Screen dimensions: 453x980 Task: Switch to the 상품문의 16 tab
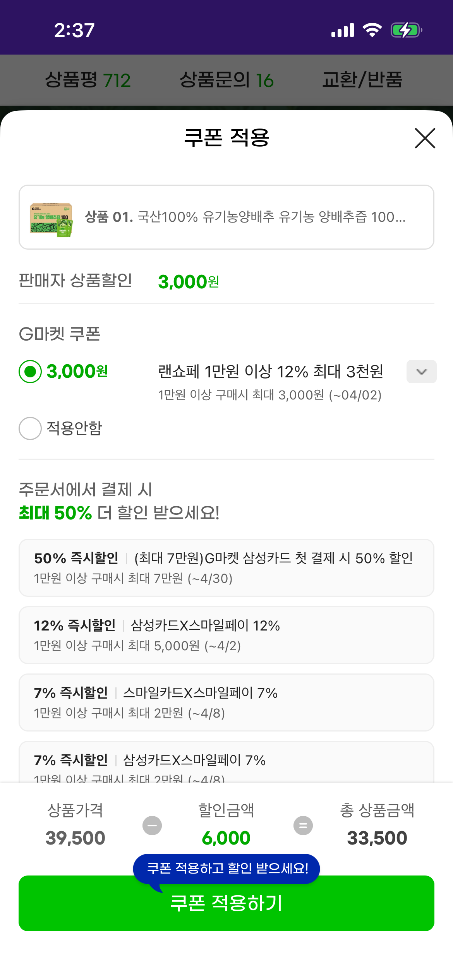click(226, 80)
